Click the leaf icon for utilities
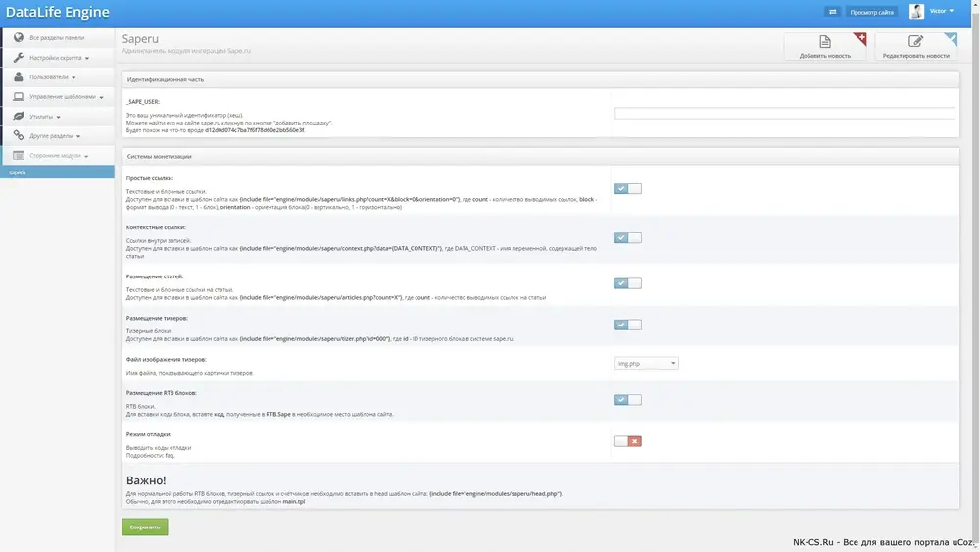This screenshot has width=980, height=552. click(x=18, y=117)
